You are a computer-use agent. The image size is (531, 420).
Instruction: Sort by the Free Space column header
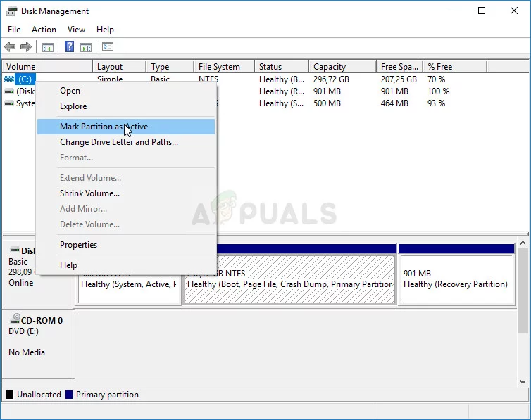(x=400, y=67)
